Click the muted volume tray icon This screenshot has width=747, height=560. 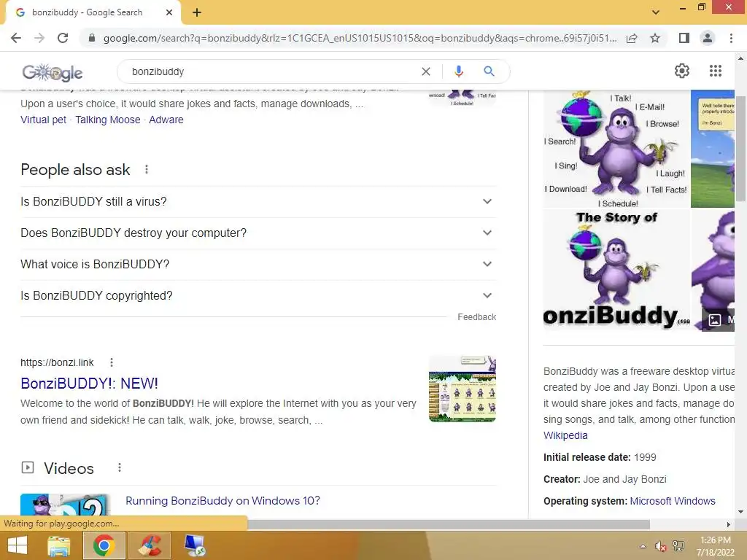(x=660, y=546)
